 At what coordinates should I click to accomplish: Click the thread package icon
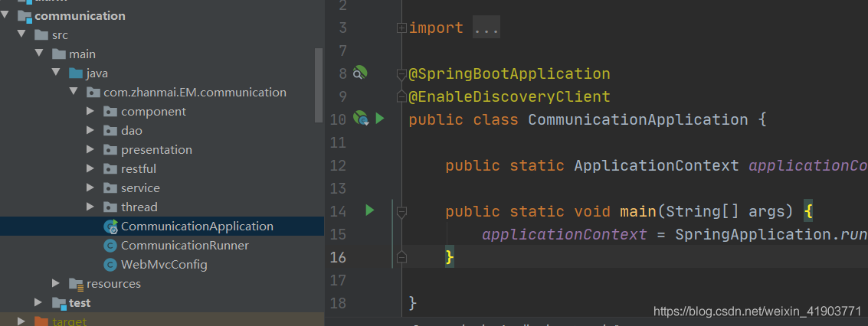111,207
